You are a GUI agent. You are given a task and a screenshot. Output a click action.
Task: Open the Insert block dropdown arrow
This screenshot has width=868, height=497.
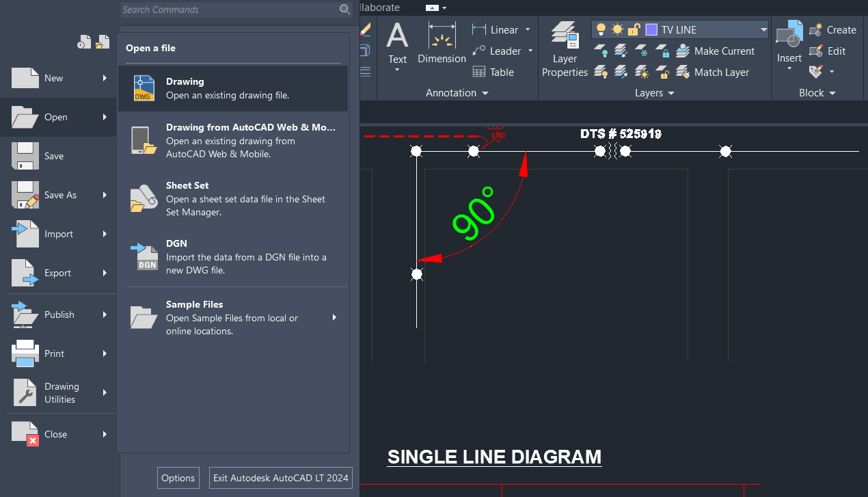tap(789, 68)
